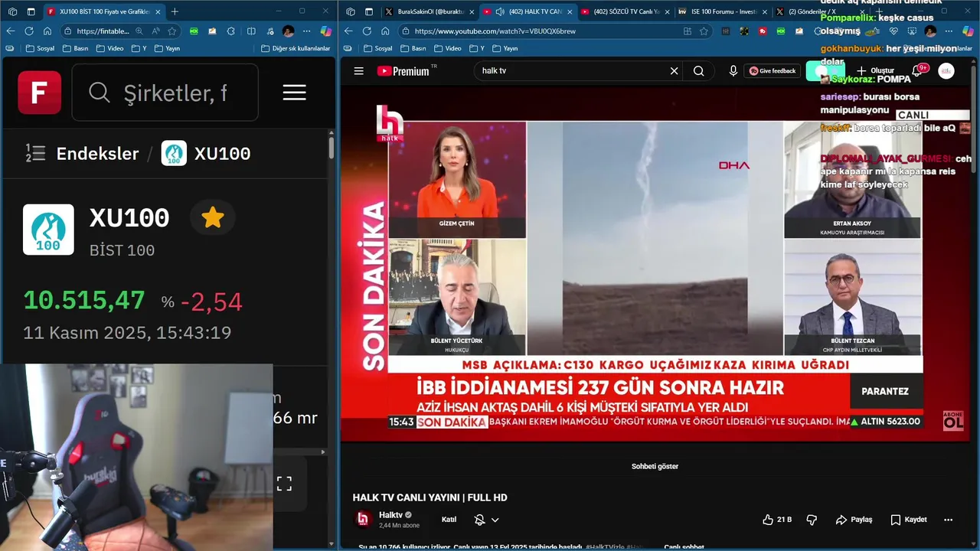The image size is (980, 551).
Task: Close the XU100 BİST 100 tab
Action: click(x=158, y=11)
